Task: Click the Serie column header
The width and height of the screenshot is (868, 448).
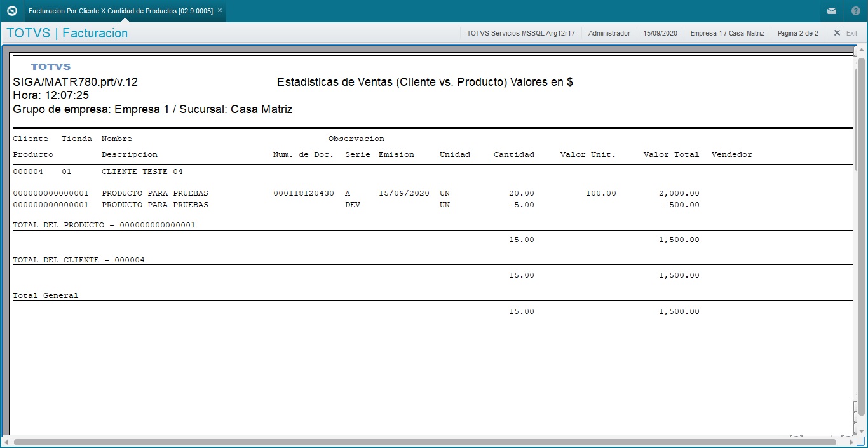Action: point(358,154)
